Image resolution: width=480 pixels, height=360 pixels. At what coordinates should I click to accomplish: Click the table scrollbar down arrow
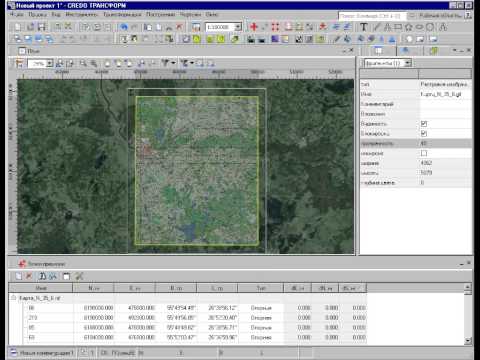tap(468, 340)
